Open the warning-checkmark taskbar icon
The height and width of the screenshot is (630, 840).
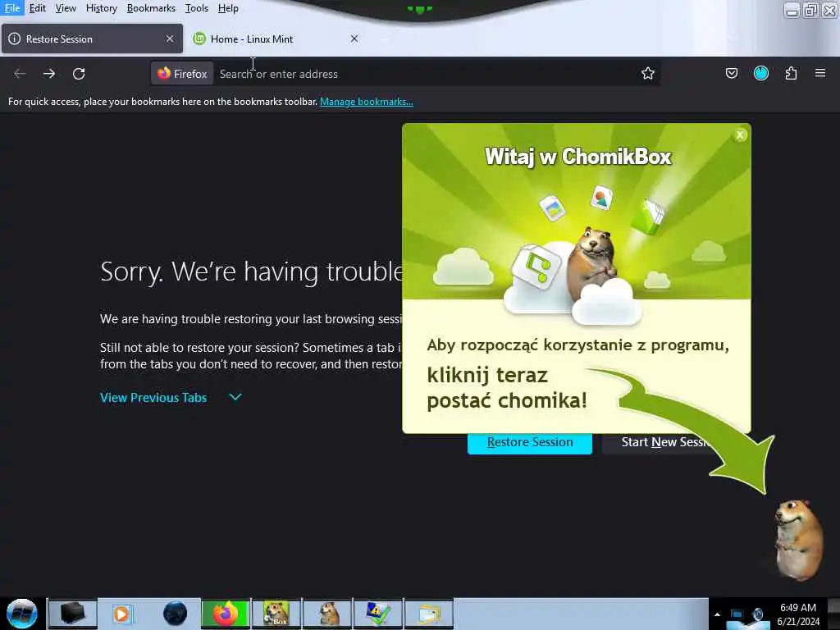378,614
